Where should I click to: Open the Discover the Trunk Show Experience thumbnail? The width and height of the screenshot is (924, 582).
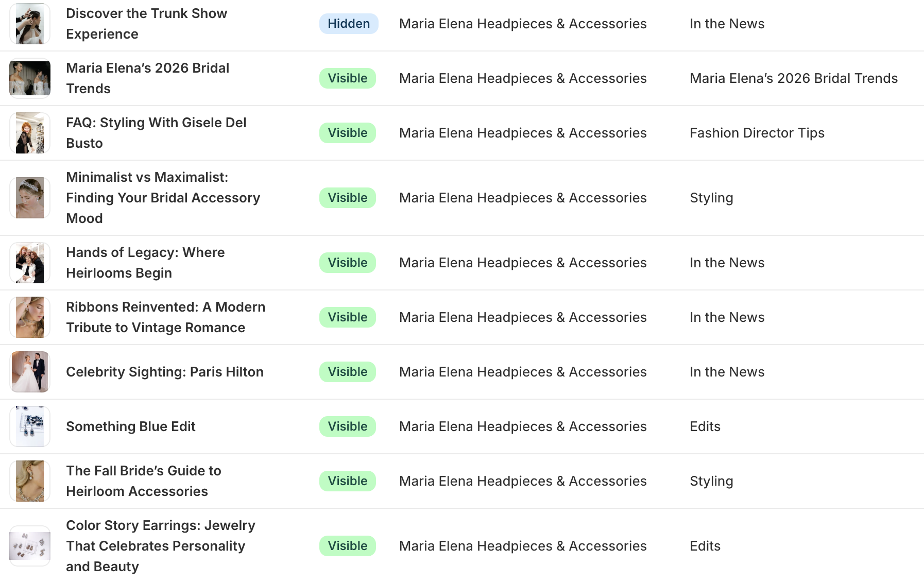[30, 24]
